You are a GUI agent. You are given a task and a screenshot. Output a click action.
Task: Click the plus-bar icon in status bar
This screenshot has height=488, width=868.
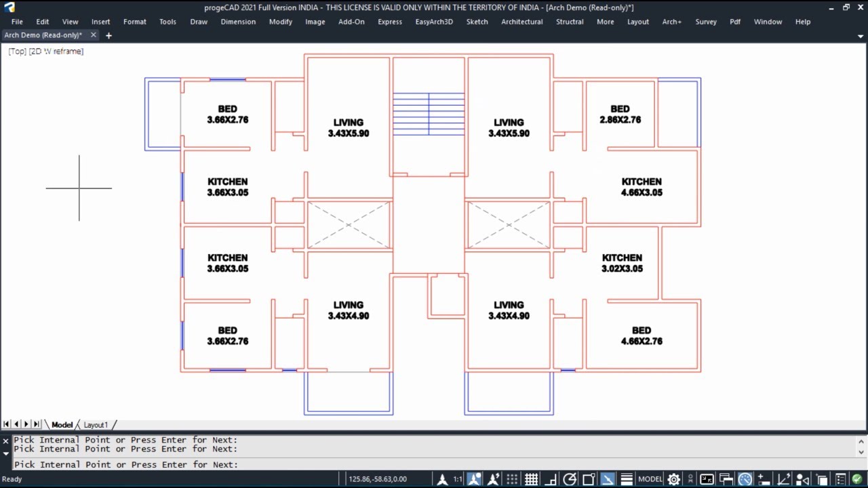click(764, 479)
